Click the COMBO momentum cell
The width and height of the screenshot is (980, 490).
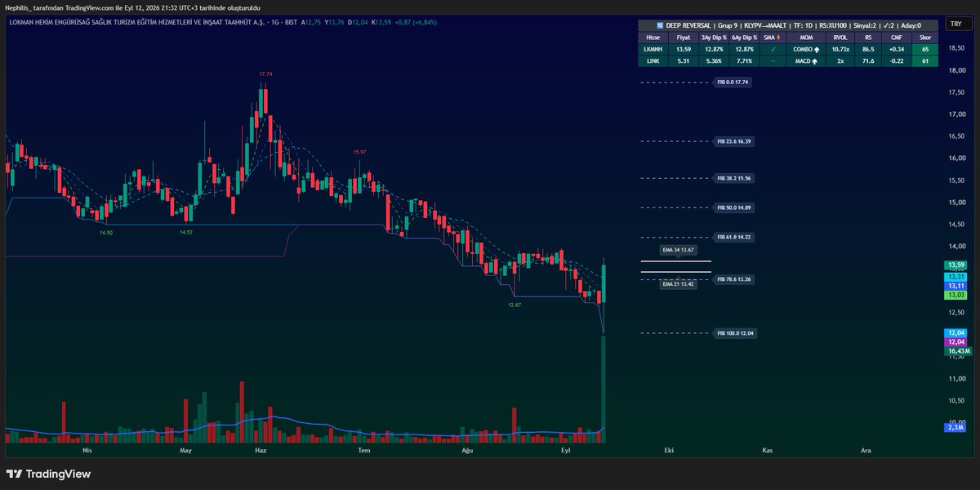[x=806, y=49]
